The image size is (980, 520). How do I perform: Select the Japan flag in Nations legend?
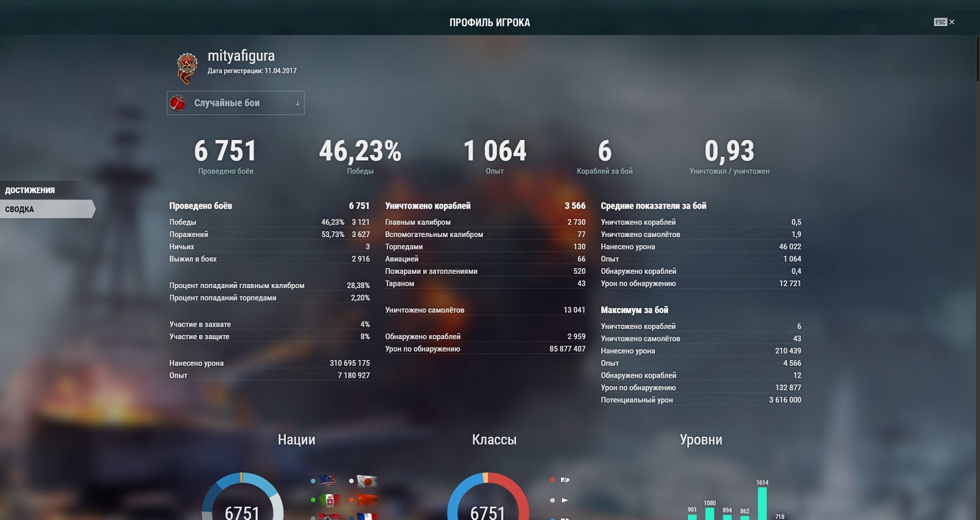[367, 481]
